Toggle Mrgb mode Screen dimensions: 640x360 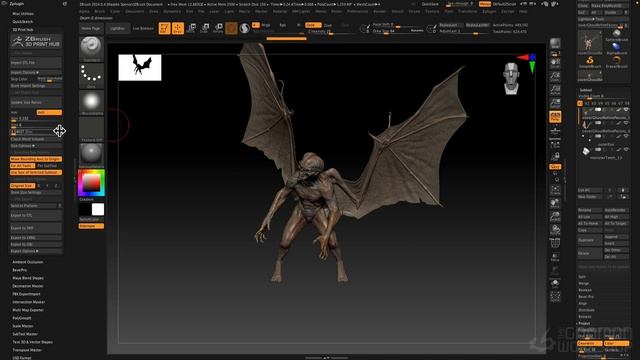coord(266,25)
